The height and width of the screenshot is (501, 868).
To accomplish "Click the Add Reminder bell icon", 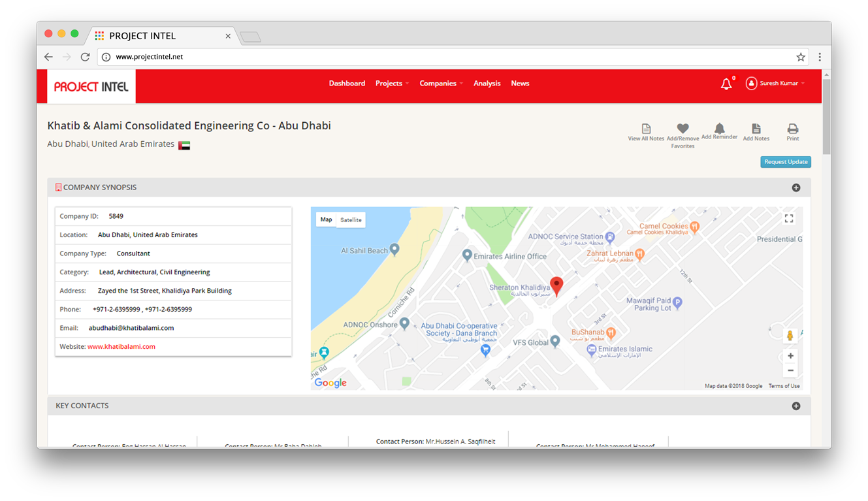I will [719, 128].
